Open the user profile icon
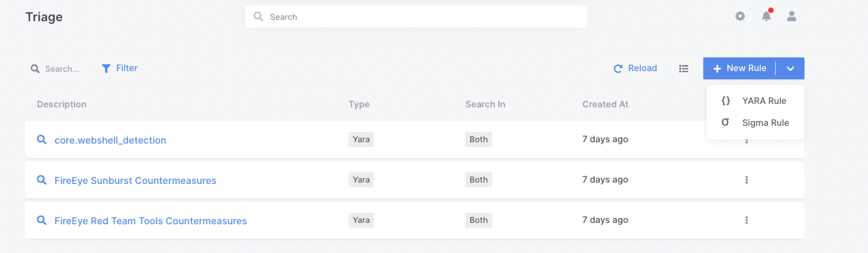This screenshot has width=868, height=253. (791, 16)
